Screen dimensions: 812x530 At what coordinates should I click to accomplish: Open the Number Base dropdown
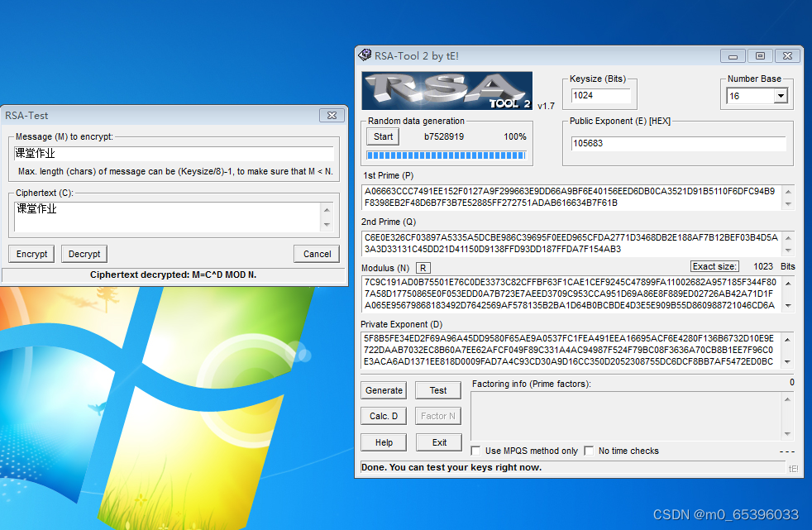click(781, 96)
